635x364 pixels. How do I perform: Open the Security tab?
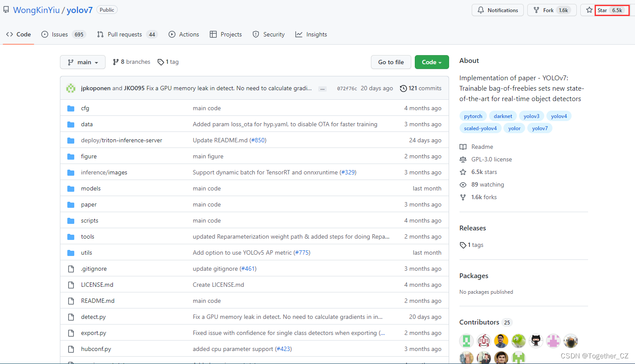pos(269,34)
